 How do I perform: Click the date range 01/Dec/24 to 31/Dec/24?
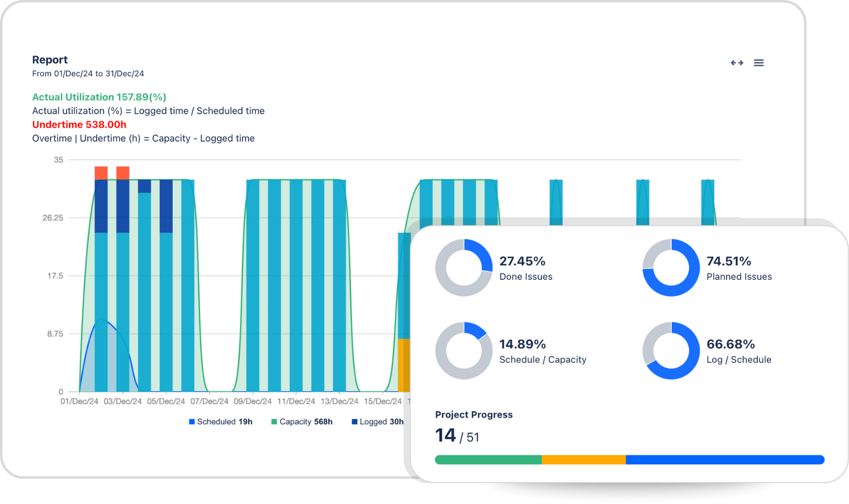click(x=88, y=73)
